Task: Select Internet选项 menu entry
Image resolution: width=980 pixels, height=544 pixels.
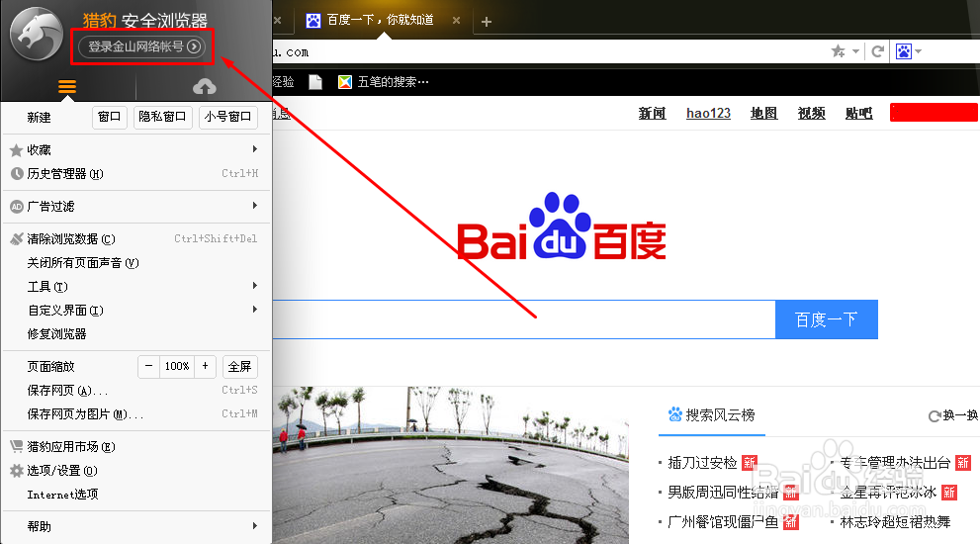Action: [x=136, y=494]
